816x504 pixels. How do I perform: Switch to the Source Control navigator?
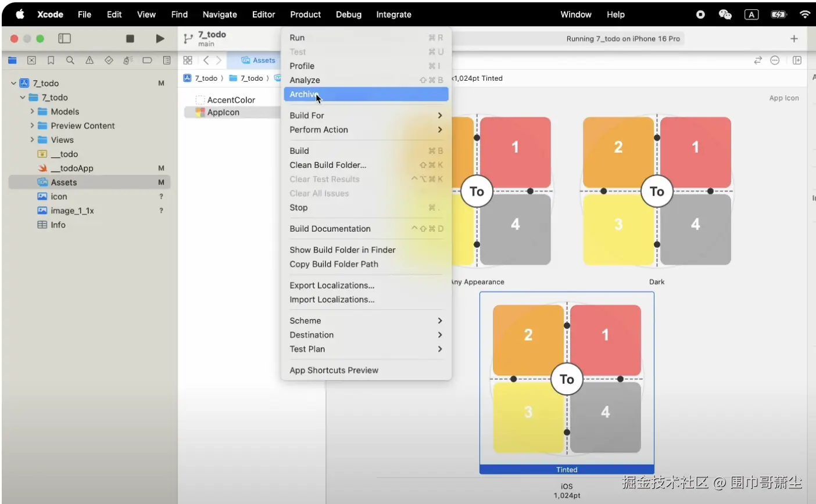31,60
